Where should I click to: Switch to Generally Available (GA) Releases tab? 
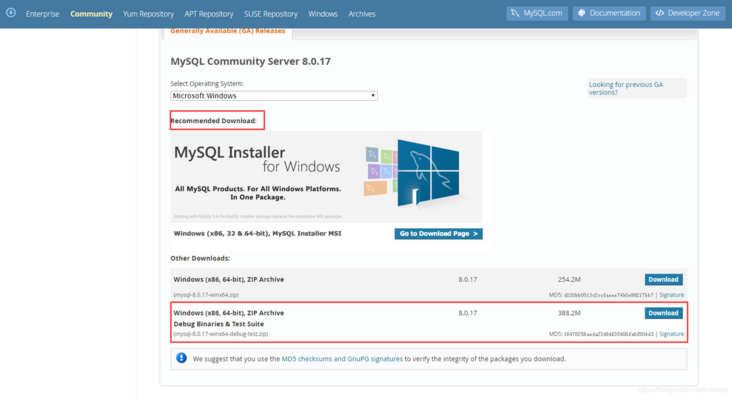coord(228,31)
